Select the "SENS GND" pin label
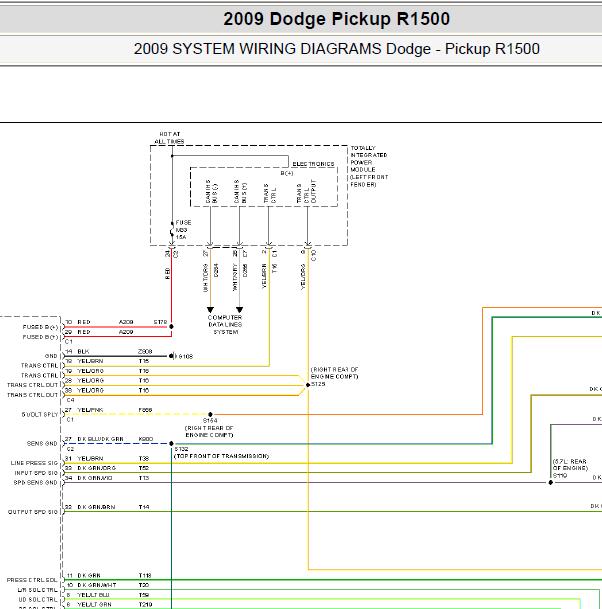 [42, 443]
